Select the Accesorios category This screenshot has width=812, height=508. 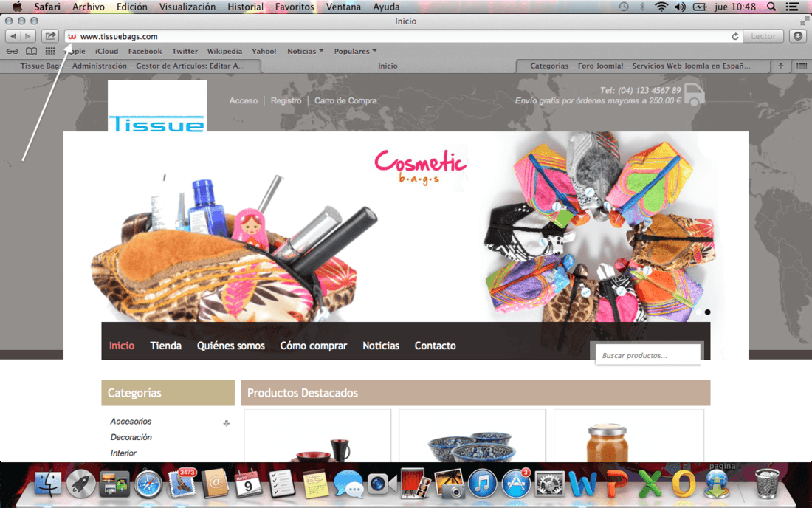tap(131, 422)
